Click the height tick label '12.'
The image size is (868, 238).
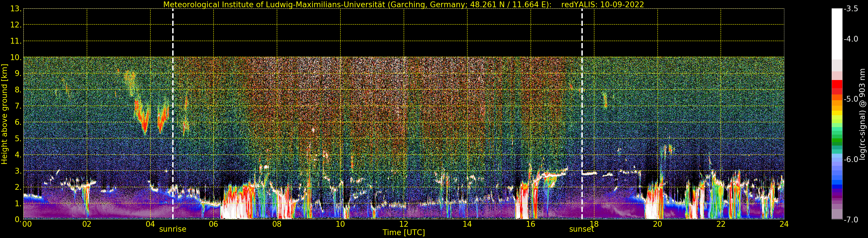16,25
